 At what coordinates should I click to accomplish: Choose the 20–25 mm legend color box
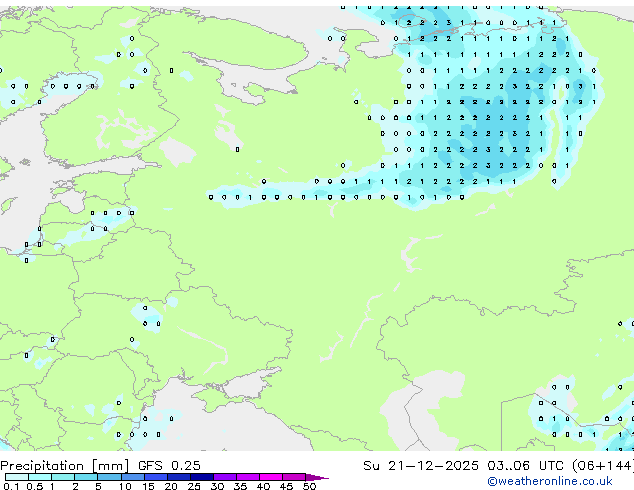[x=179, y=477]
